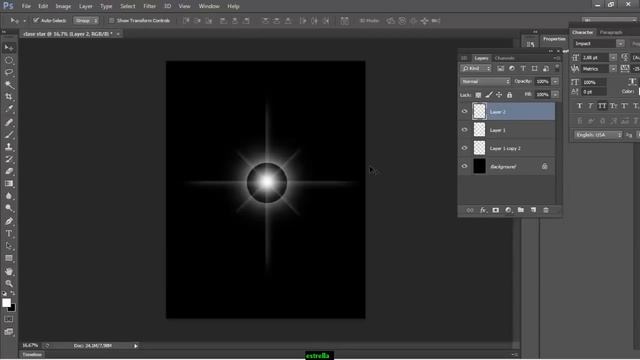The width and height of the screenshot is (640, 360).
Task: Open the layer filter Kind dropdown
Action: [x=476, y=69]
